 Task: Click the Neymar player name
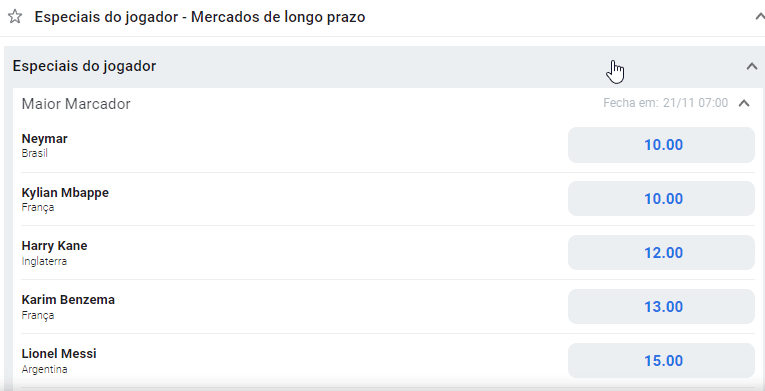click(x=44, y=139)
